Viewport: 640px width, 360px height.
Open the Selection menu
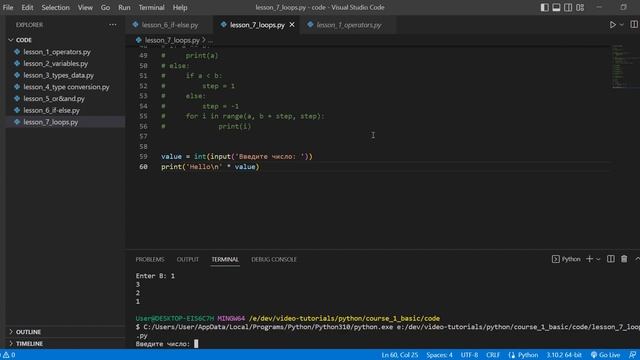pyautogui.click(x=56, y=7)
